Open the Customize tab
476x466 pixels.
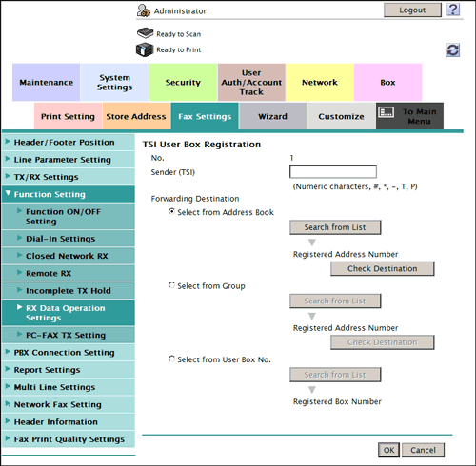point(341,116)
